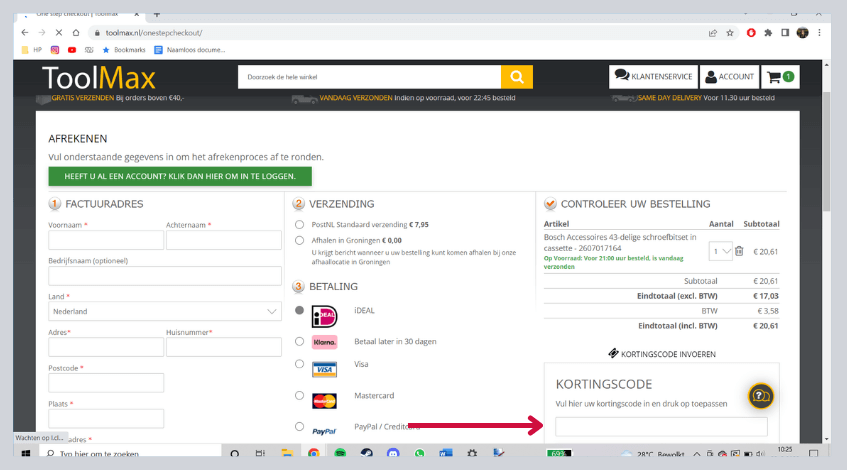Select PostNL Standaard verzending option
The image size is (847, 470).
pyautogui.click(x=300, y=224)
